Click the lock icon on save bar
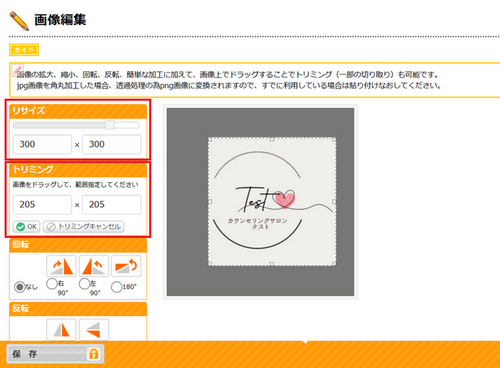Image resolution: width=500 pixels, height=368 pixels. pyautogui.click(x=93, y=354)
